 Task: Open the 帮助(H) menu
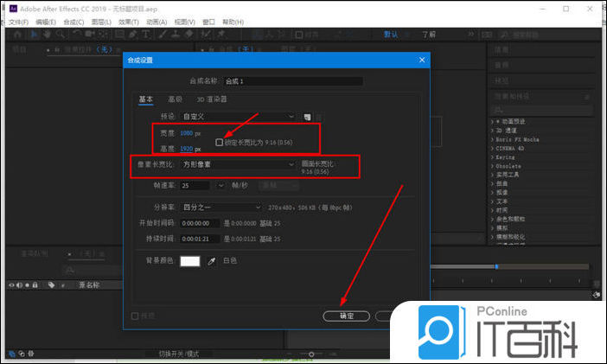pyautogui.click(x=233, y=22)
